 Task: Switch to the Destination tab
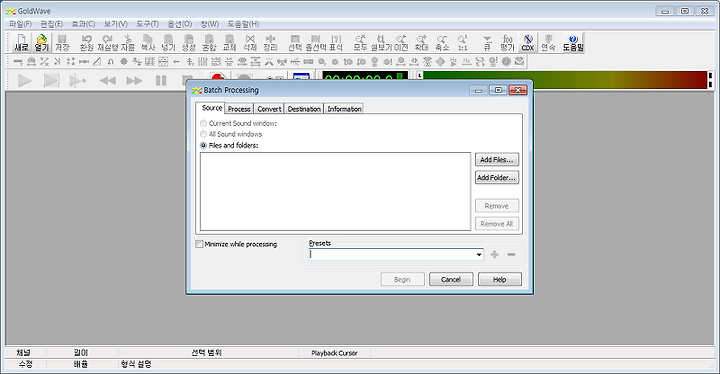coord(304,109)
